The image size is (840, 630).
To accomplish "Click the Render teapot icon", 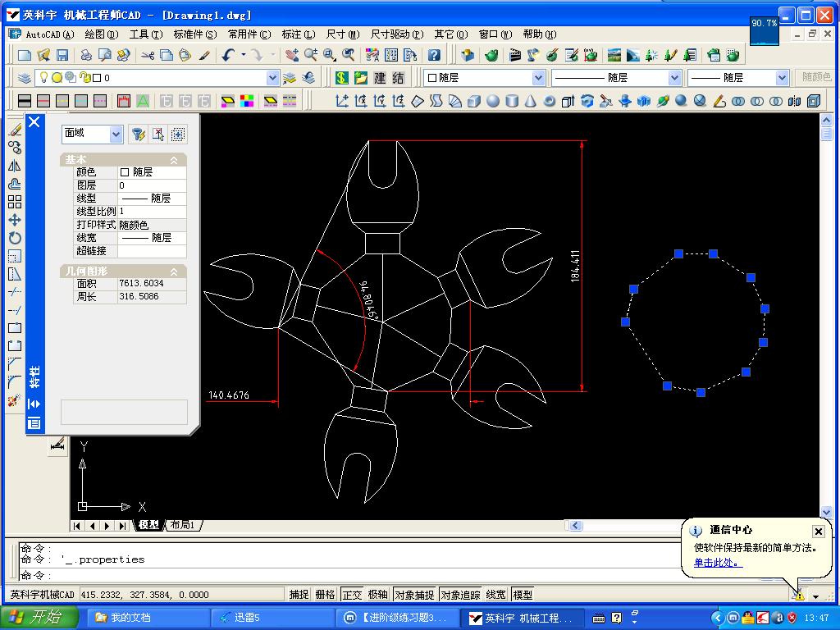I will (491, 55).
